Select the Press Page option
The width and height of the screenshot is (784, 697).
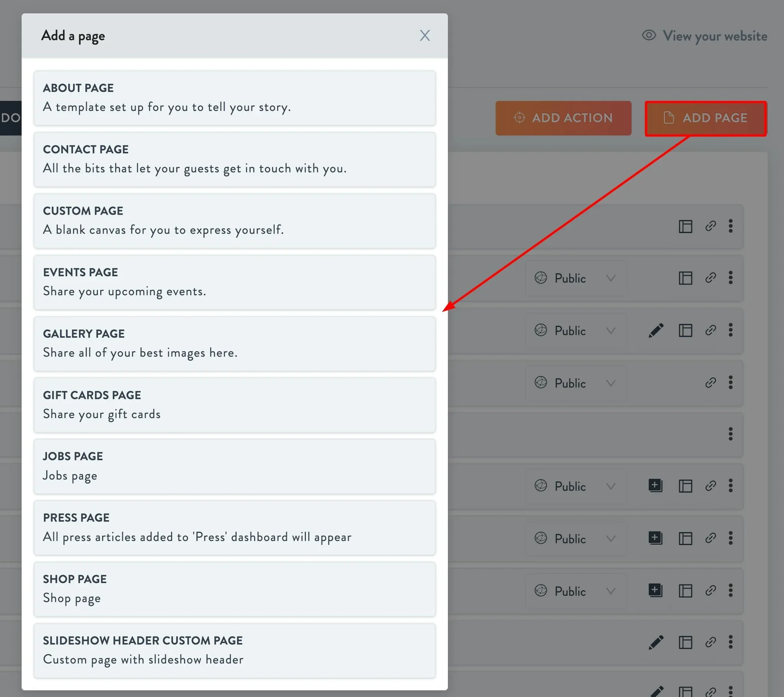point(235,528)
